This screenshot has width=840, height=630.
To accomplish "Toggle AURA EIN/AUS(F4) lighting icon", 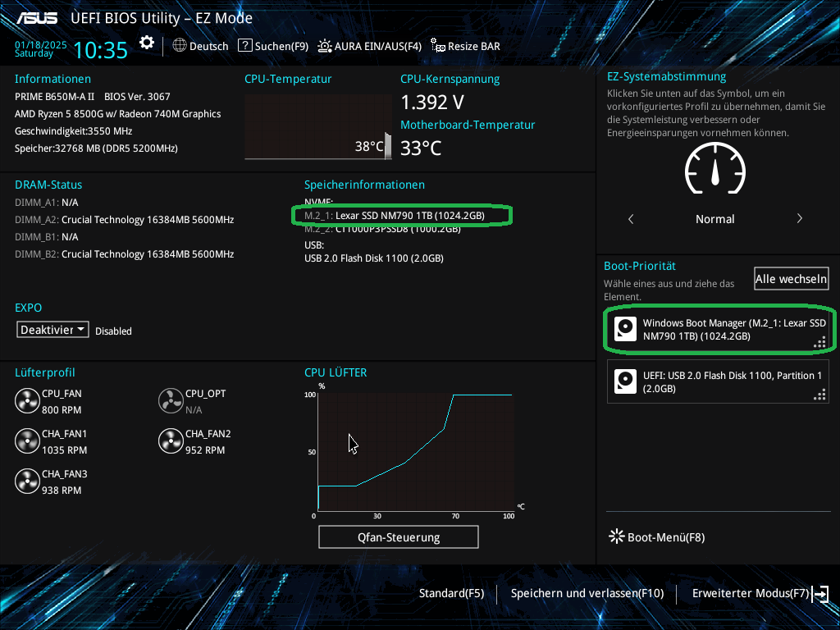I will pos(325,46).
